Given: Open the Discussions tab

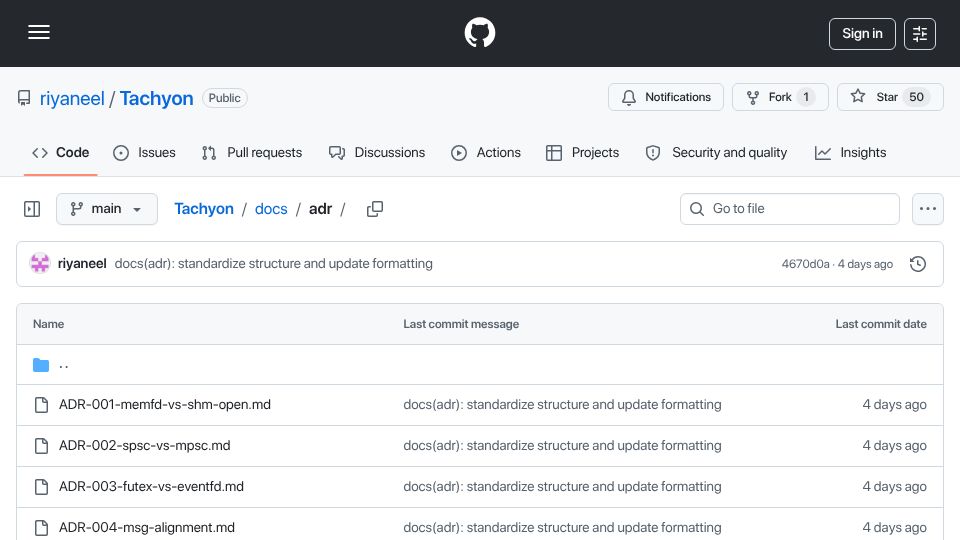Looking at the screenshot, I should click(377, 152).
